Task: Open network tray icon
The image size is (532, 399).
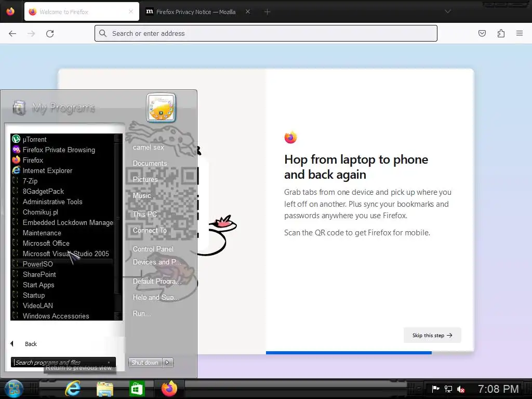Action: pos(448,389)
